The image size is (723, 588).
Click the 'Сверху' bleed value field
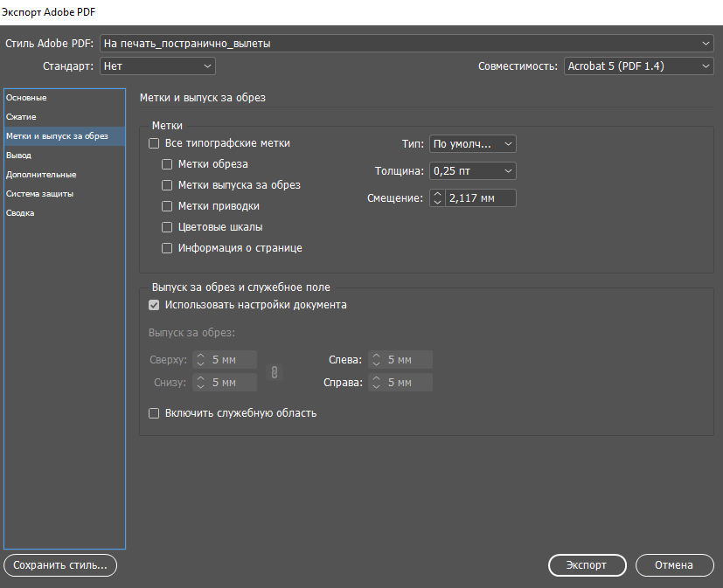[x=232, y=360]
